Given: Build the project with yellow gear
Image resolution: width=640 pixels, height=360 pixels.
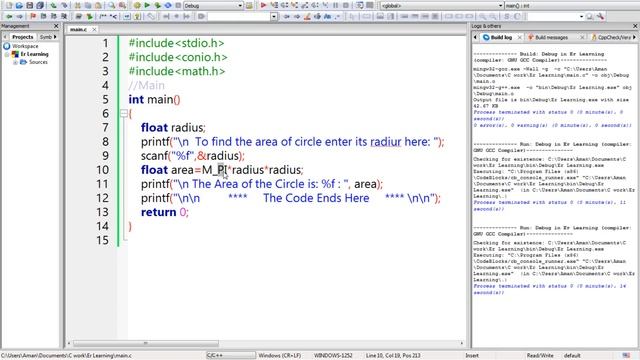Looking at the screenshot, I should [x=137, y=6].
